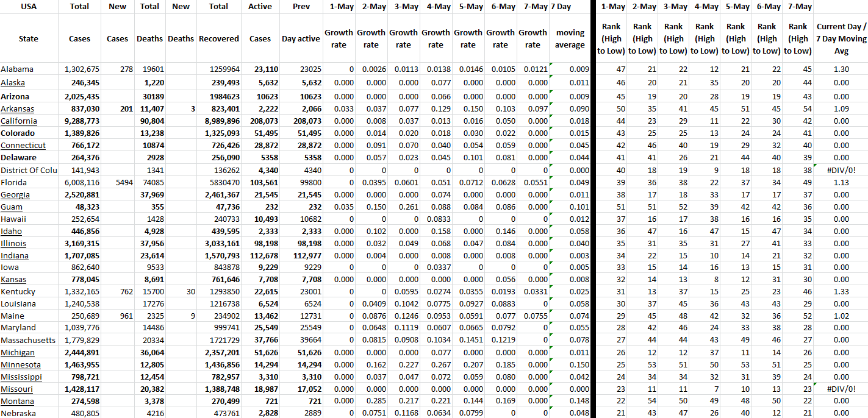The image size is (868, 418).
Task: Open the Arkansas hyperlink
Action: 17,109
